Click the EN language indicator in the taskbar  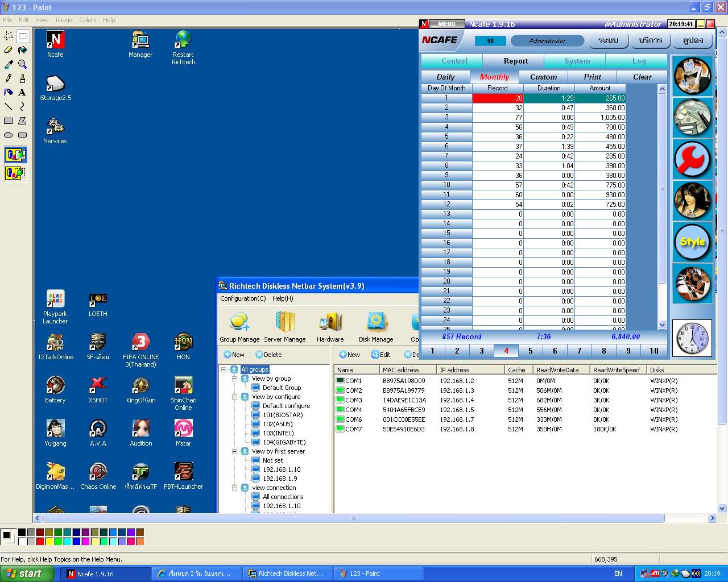618,573
